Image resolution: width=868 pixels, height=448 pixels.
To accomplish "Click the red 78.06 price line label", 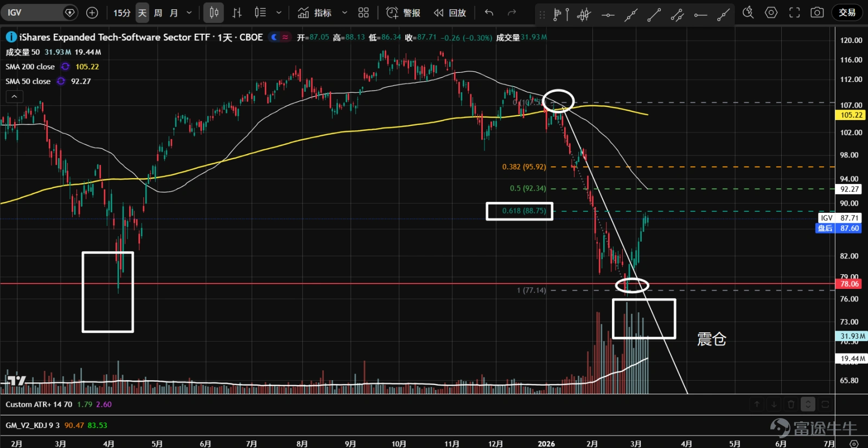I will coord(849,284).
